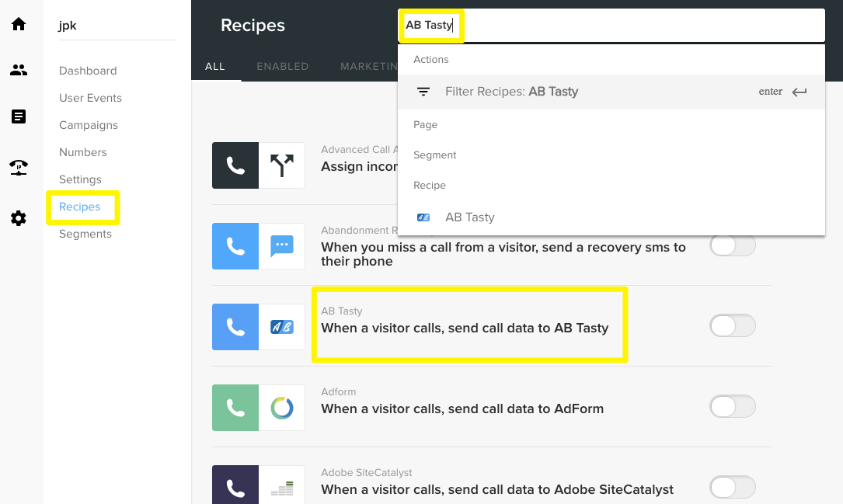Open Campaigns in the sidebar
843x504 pixels.
[x=88, y=125]
